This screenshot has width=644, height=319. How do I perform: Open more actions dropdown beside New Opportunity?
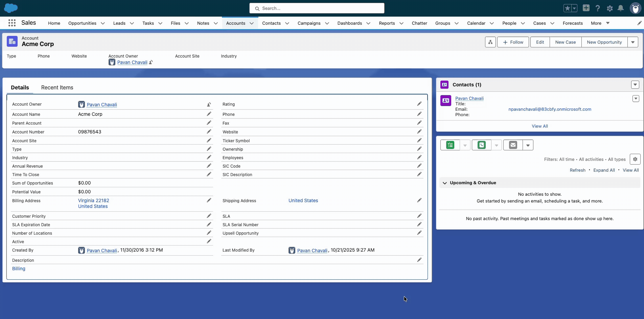tap(632, 42)
